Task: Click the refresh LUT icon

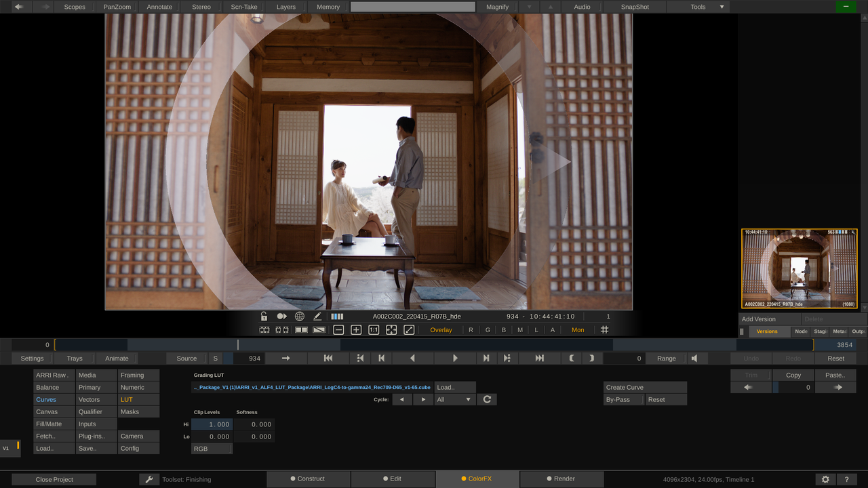Action: (x=487, y=400)
